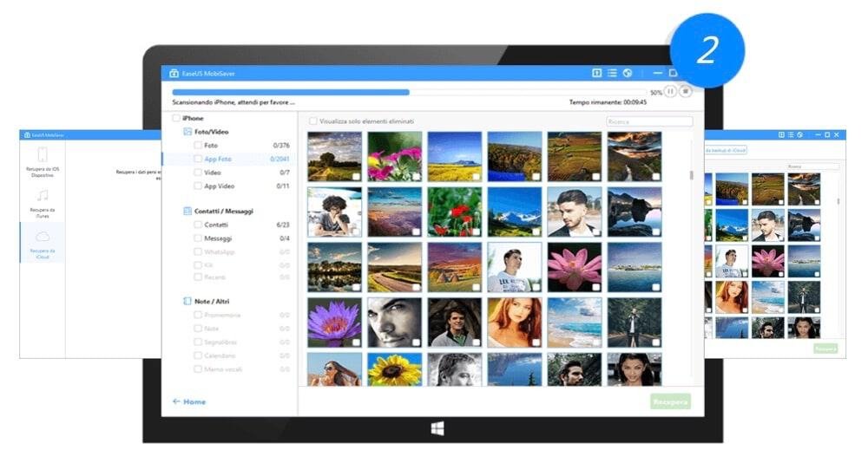Click the globe language icon in title bar
The image size is (868, 450).
[x=628, y=74]
